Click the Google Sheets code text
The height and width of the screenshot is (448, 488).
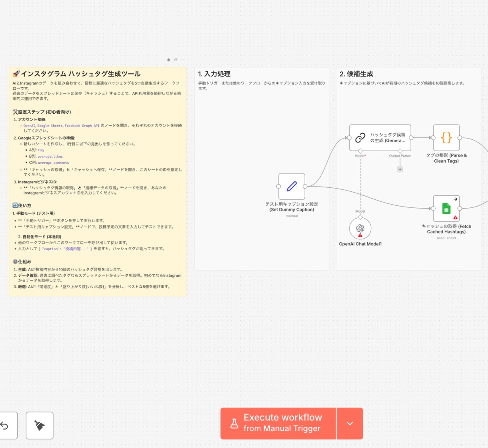tap(50, 126)
